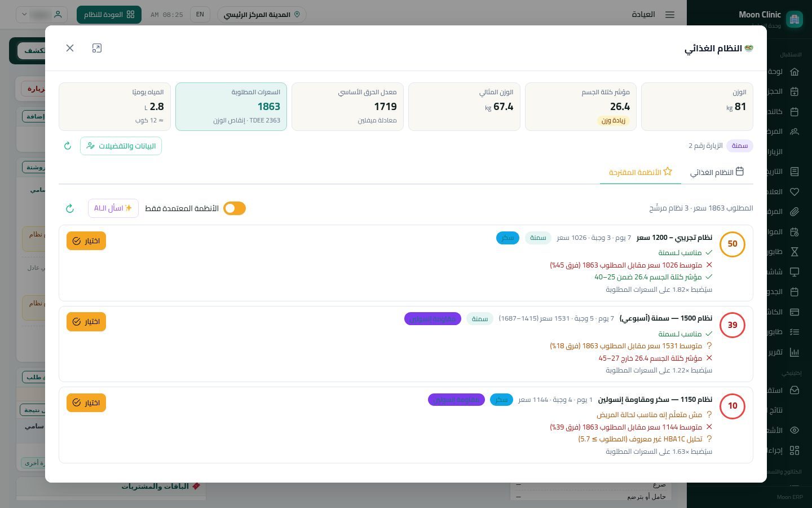Open المدينة المركز الرئيسي location selector

coord(262,14)
